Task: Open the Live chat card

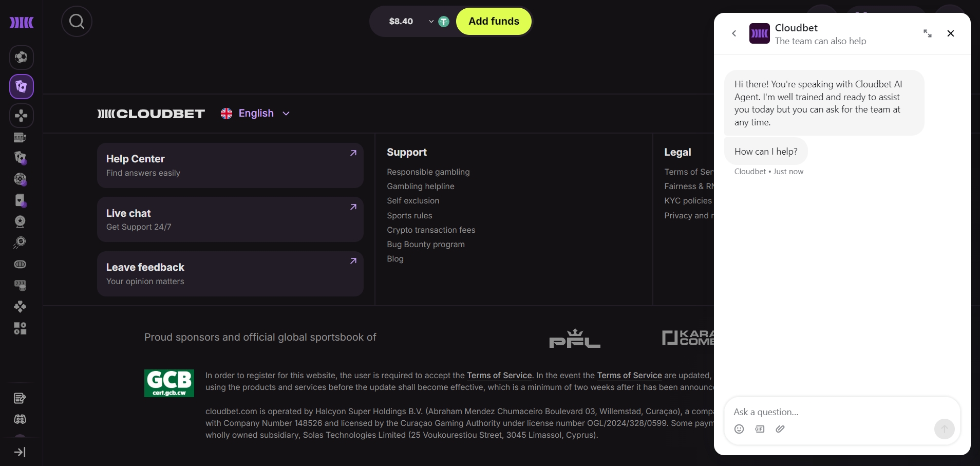Action: (230, 219)
